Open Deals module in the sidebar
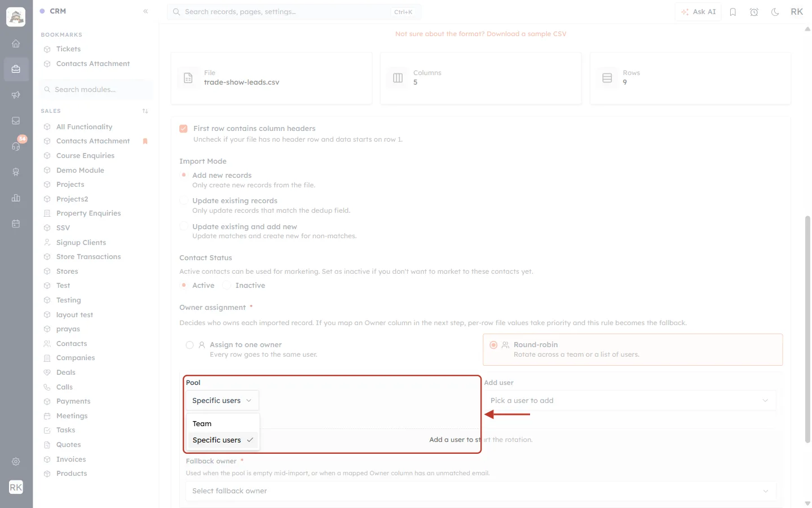 click(66, 373)
